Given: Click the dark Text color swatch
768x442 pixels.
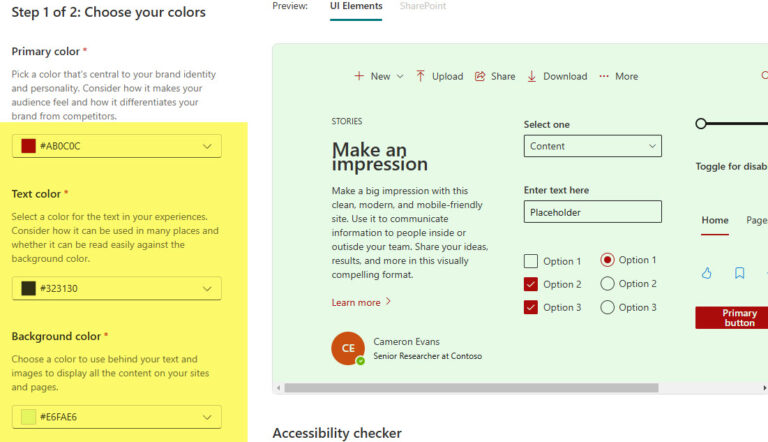Looking at the screenshot, I should (x=28, y=288).
